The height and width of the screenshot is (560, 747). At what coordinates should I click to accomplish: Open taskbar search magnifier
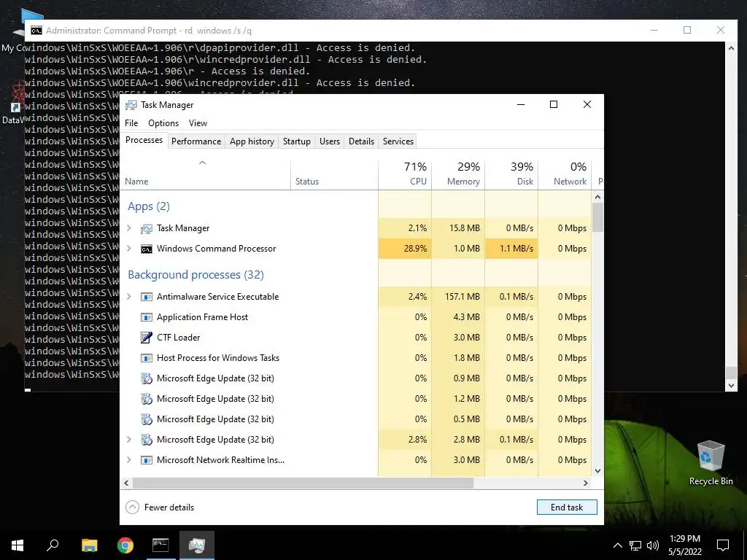point(53,545)
